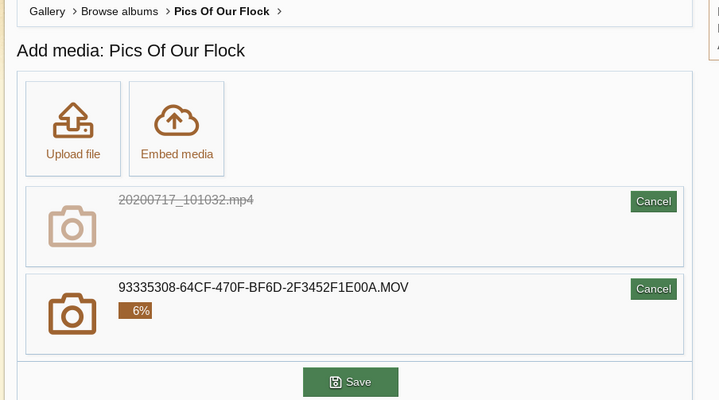Click the Add media page heading
Image resolution: width=719 pixels, height=400 pixels.
click(x=131, y=51)
